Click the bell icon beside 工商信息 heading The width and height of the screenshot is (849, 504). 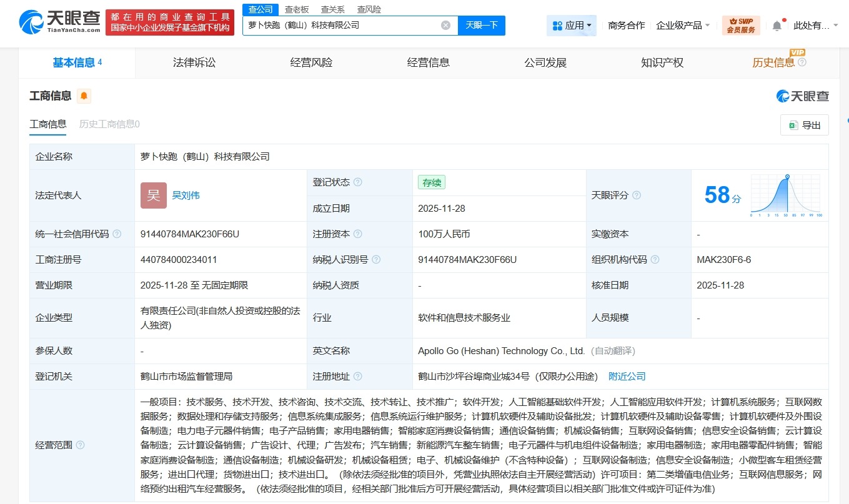click(84, 96)
